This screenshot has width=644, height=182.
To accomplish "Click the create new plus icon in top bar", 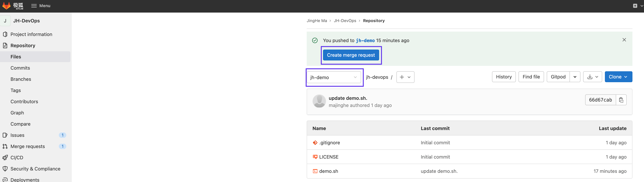I will 635,6.
